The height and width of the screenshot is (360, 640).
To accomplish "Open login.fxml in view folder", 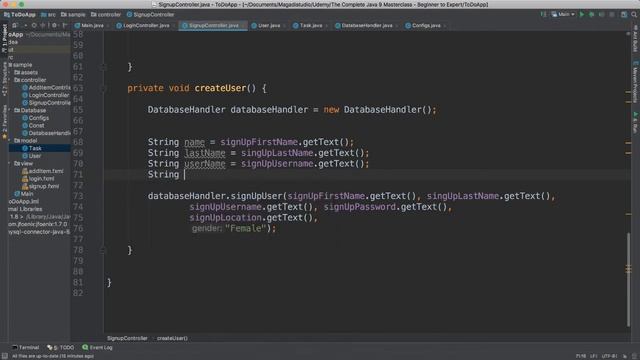I will [38, 179].
